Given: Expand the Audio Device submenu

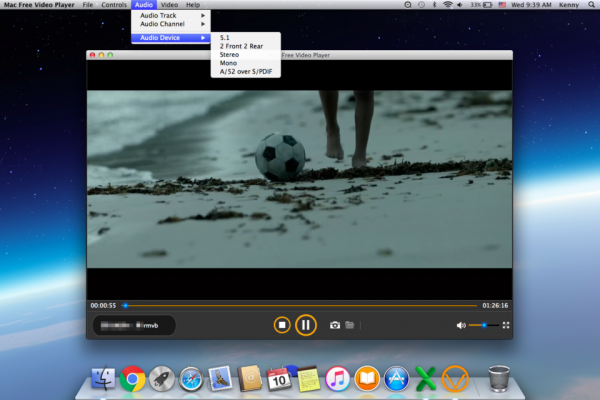Looking at the screenshot, I should 171,38.
